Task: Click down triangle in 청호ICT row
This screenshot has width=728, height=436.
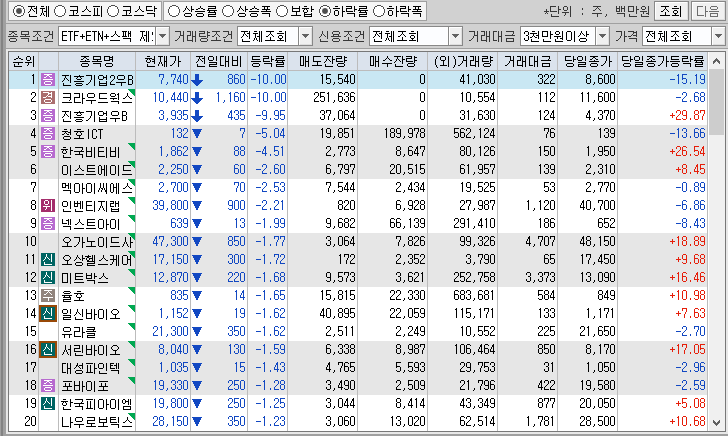Action: (x=197, y=134)
